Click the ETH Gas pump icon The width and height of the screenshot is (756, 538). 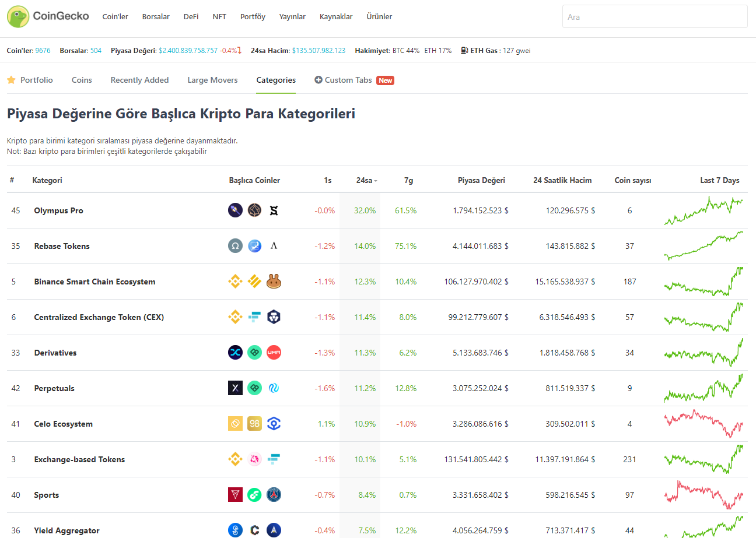tap(464, 51)
